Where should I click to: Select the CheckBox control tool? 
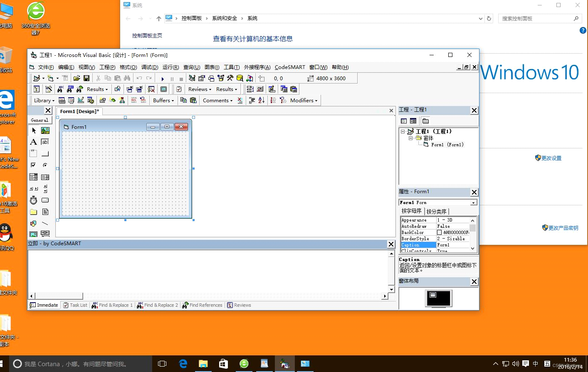click(33, 165)
